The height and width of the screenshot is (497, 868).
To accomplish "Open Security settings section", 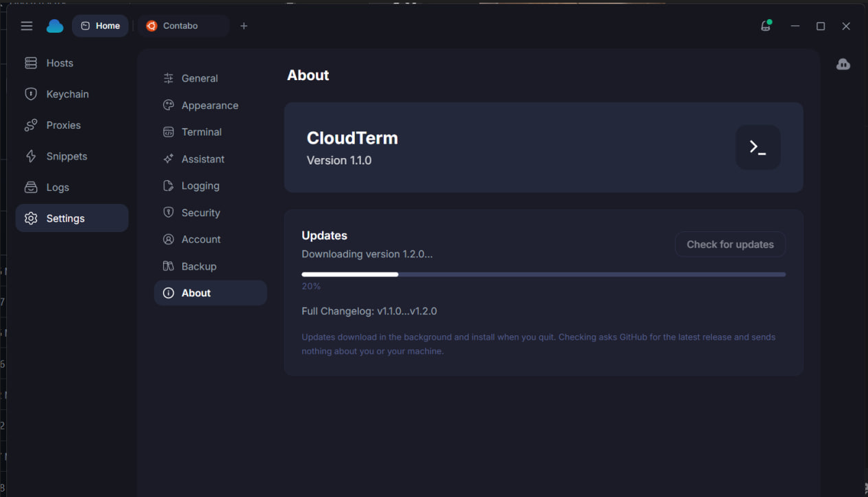I will (210, 213).
